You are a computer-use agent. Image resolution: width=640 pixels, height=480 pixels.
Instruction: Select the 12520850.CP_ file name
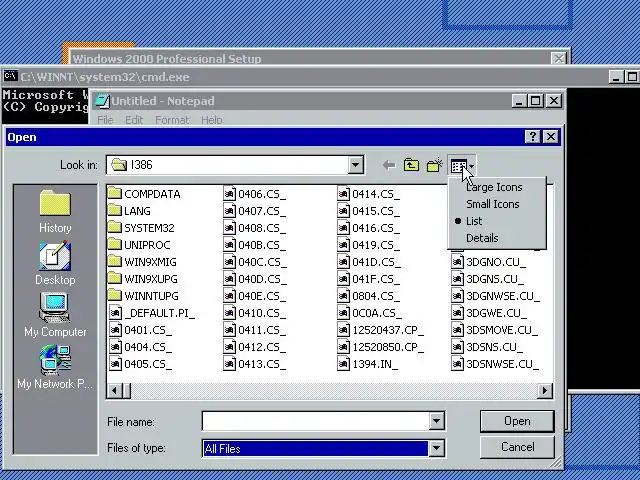(x=388, y=347)
